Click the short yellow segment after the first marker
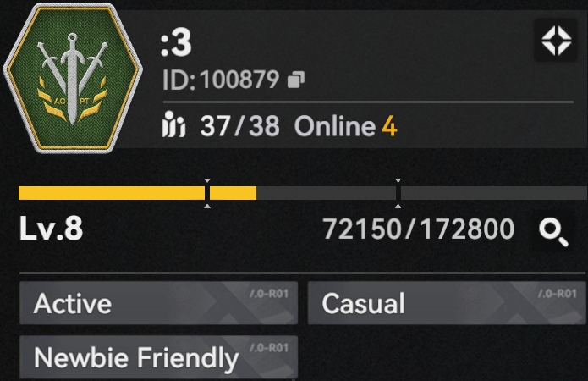Image resolution: width=588 pixels, height=381 pixels. point(233,193)
